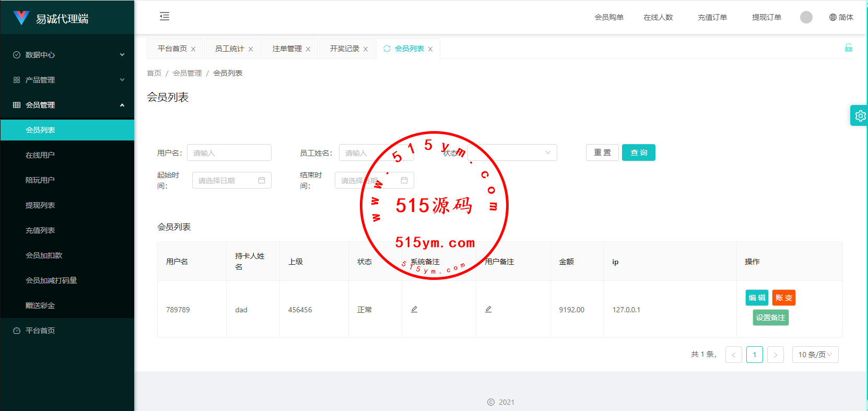Screen dimensions: 868x411
Task: Select 在线用户 in the sidebar
Action: pyautogui.click(x=40, y=155)
